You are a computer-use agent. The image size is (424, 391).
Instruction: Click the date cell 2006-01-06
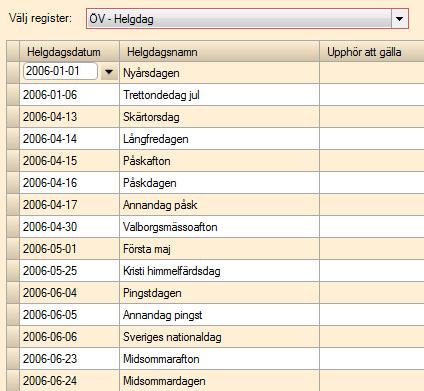69,95
